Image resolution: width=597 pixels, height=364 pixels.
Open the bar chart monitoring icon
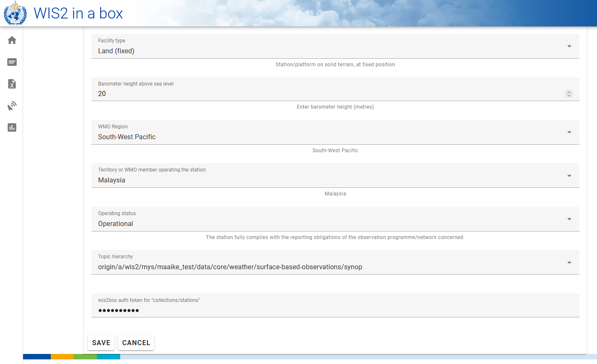(12, 127)
